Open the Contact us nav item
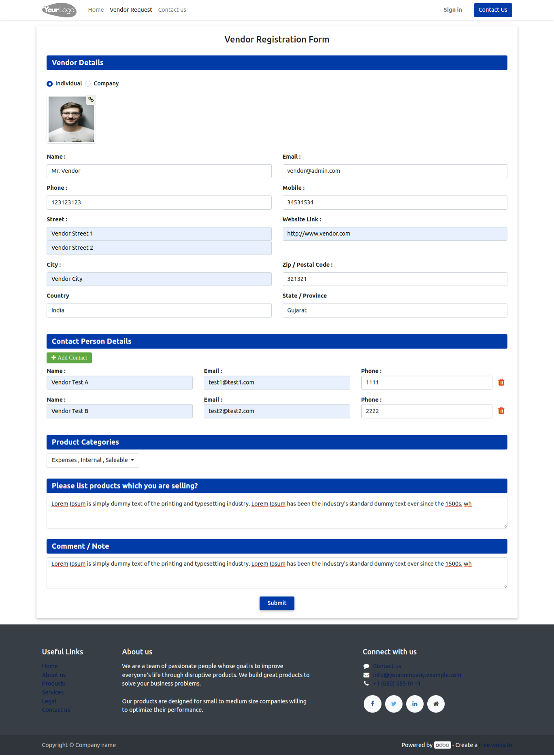554x756 pixels. pyautogui.click(x=172, y=10)
